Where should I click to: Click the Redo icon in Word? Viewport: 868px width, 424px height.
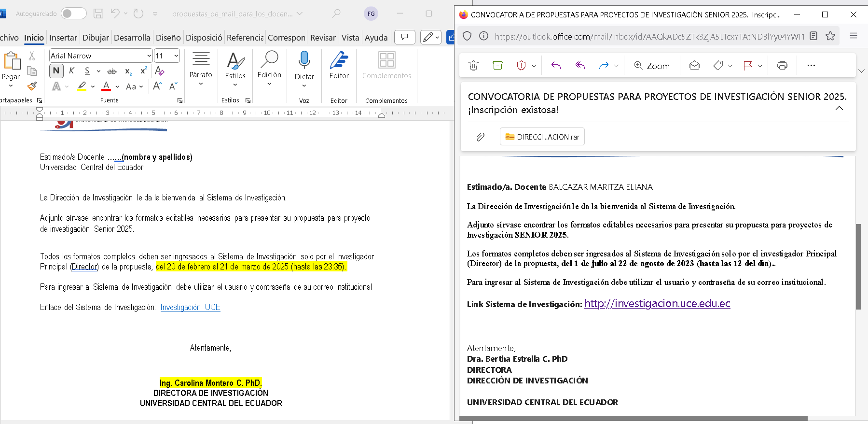[138, 14]
